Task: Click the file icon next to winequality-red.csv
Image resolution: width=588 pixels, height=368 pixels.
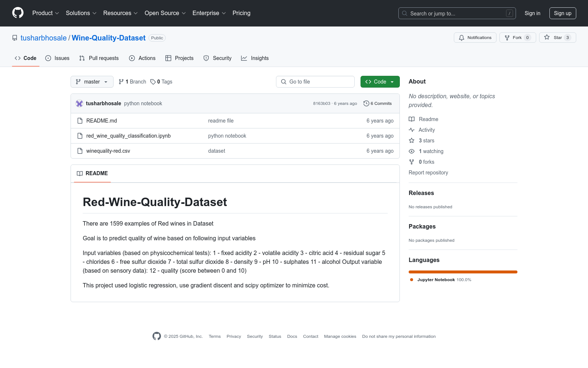Action: 80,151
